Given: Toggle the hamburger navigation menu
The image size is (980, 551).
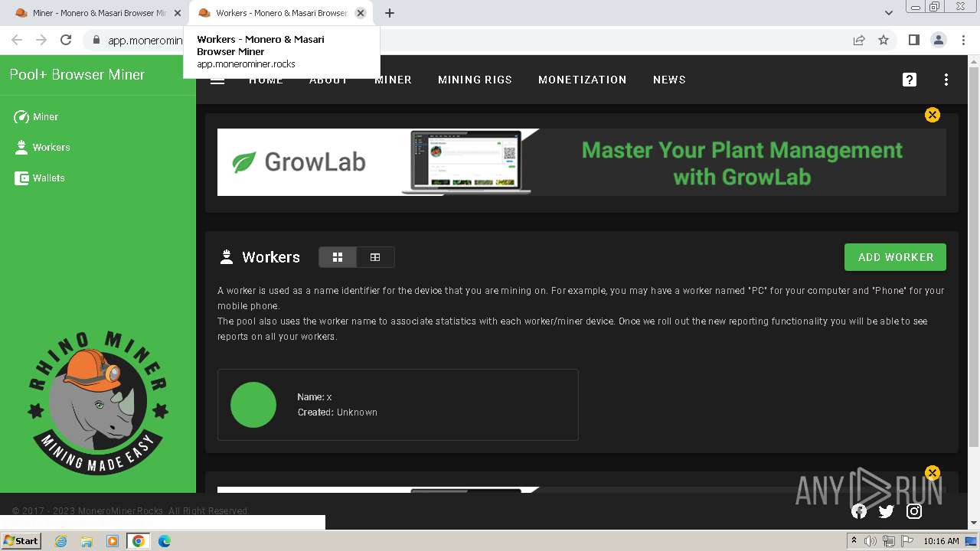Looking at the screenshot, I should click(217, 80).
